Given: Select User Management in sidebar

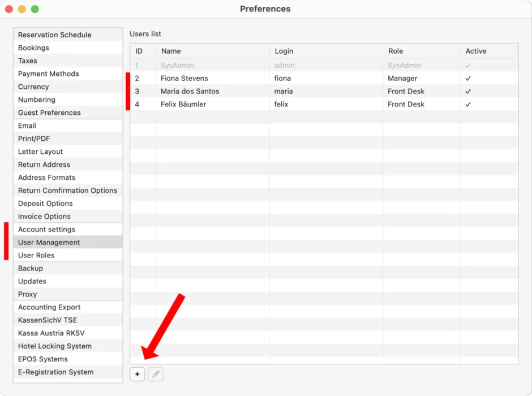Looking at the screenshot, I should pos(68,243).
